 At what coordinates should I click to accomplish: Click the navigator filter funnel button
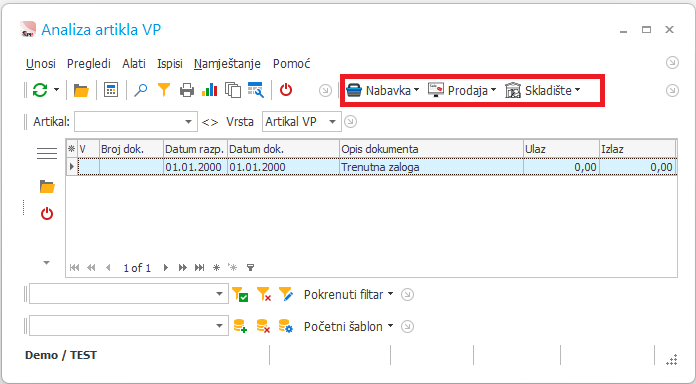pos(251,268)
